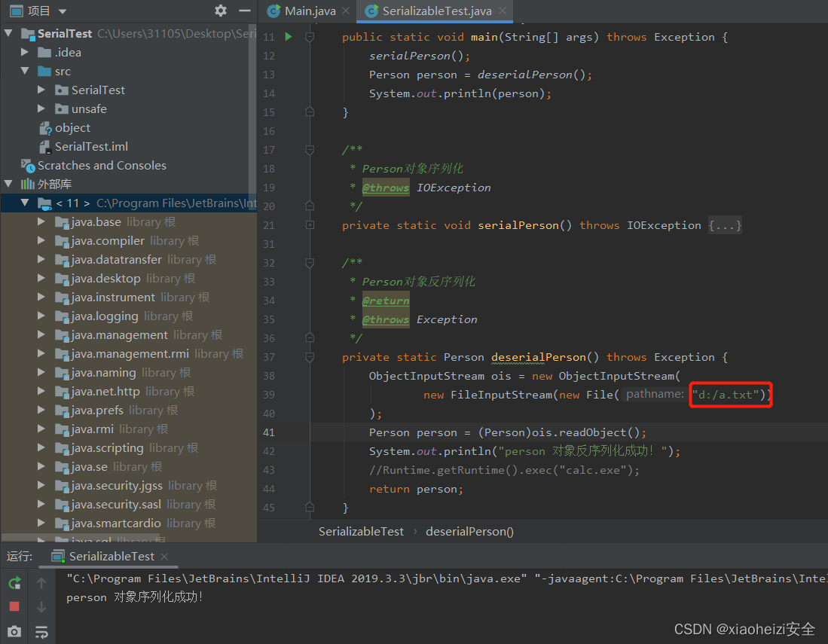Toggle soft-wrap icon in run panel
Image resolution: width=828 pixels, height=644 pixels.
click(41, 631)
